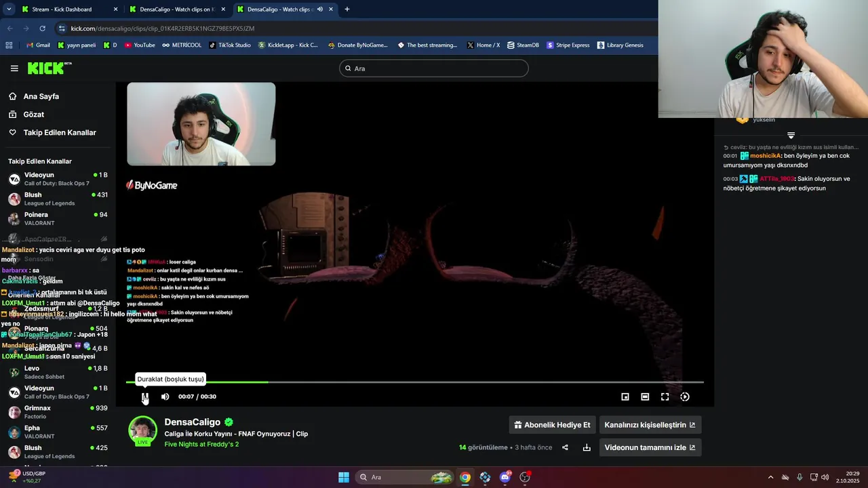Click the Abonelik Hediye Et button
This screenshot has width=868, height=488.
coord(552,425)
